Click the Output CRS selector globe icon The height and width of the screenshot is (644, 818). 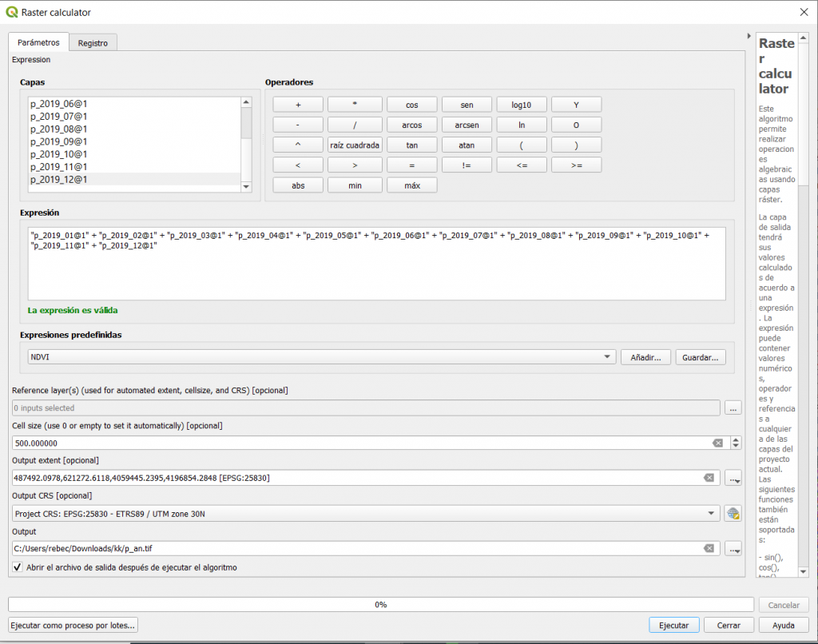[x=733, y=514]
